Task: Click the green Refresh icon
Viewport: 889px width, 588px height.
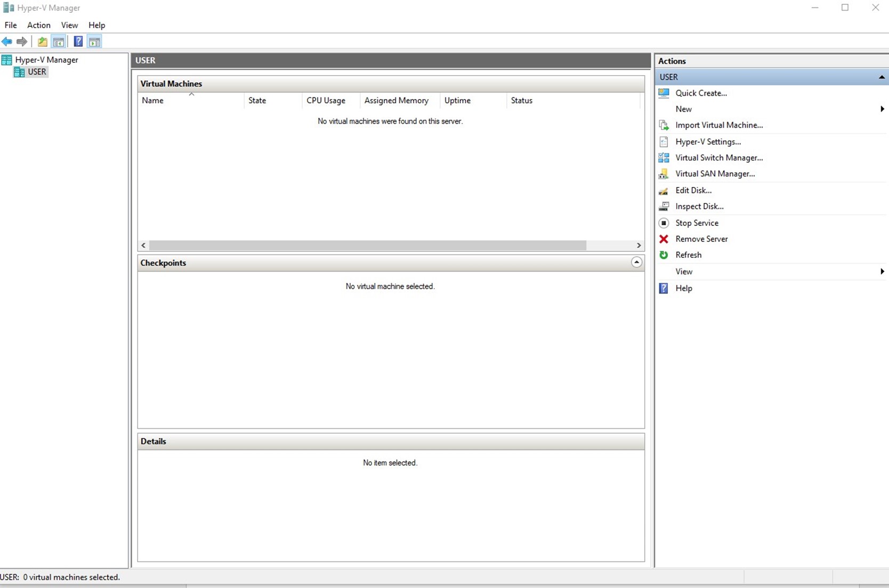Action: click(664, 255)
